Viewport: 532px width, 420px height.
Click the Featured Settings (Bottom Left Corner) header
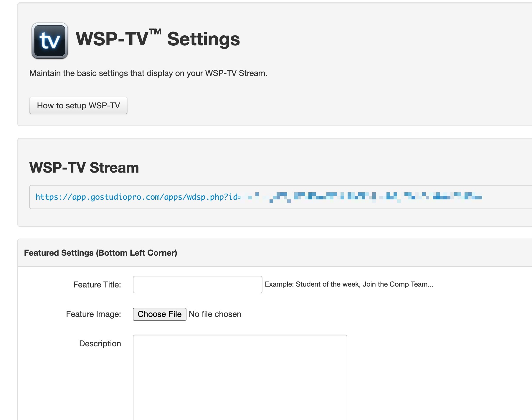[100, 253]
